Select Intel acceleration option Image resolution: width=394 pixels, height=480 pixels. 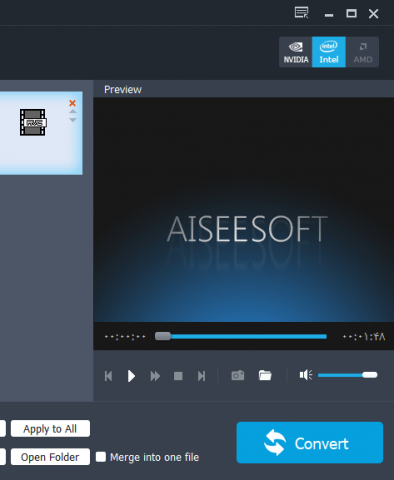coord(329,52)
